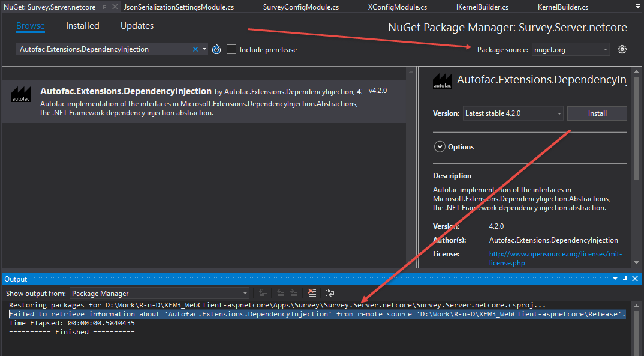Toggle word wrap in the Output window

(x=329, y=293)
